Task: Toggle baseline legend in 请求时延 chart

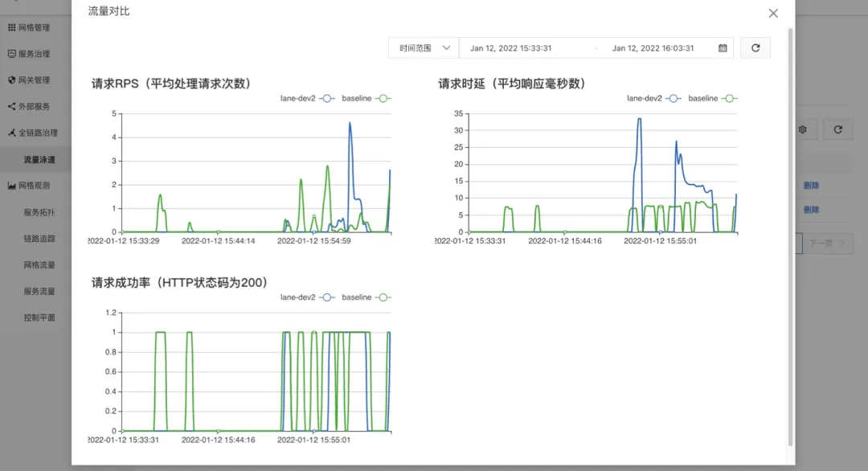Action: 713,99
